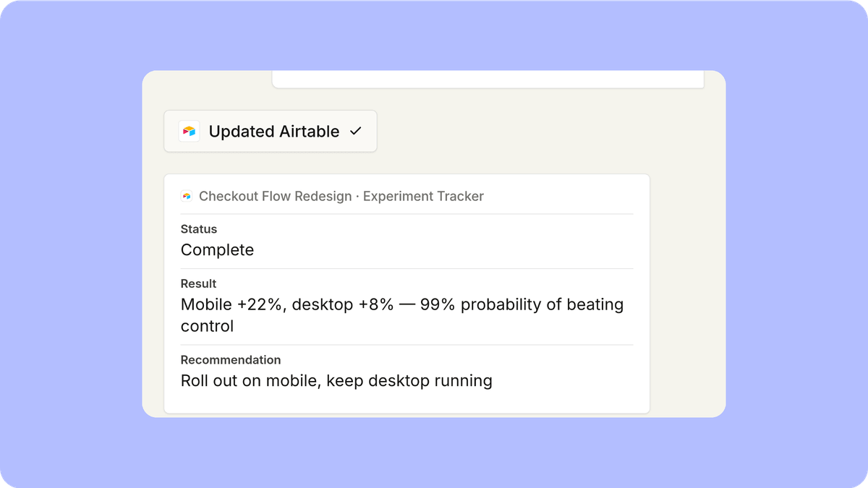Click the Status field label
868x488 pixels.
[199, 229]
